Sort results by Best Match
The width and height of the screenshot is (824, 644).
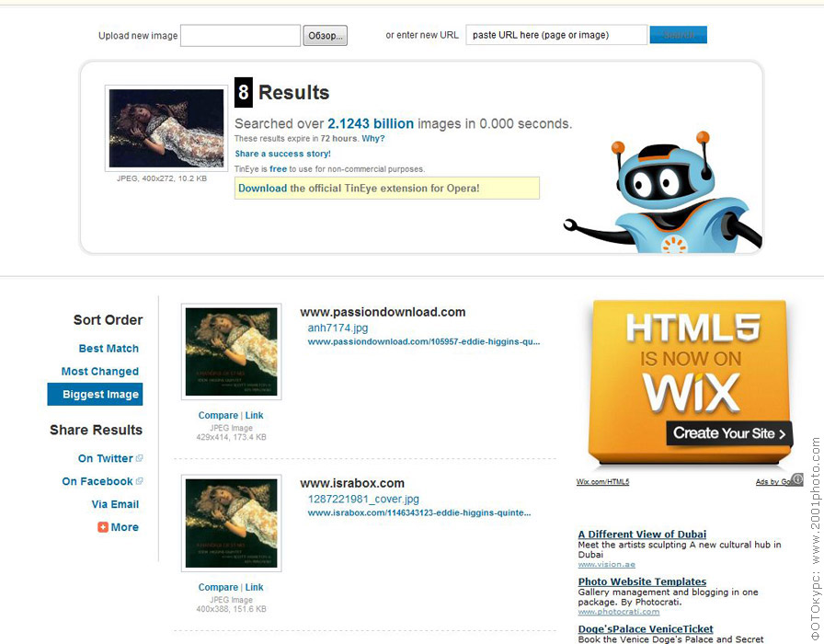[x=109, y=349]
